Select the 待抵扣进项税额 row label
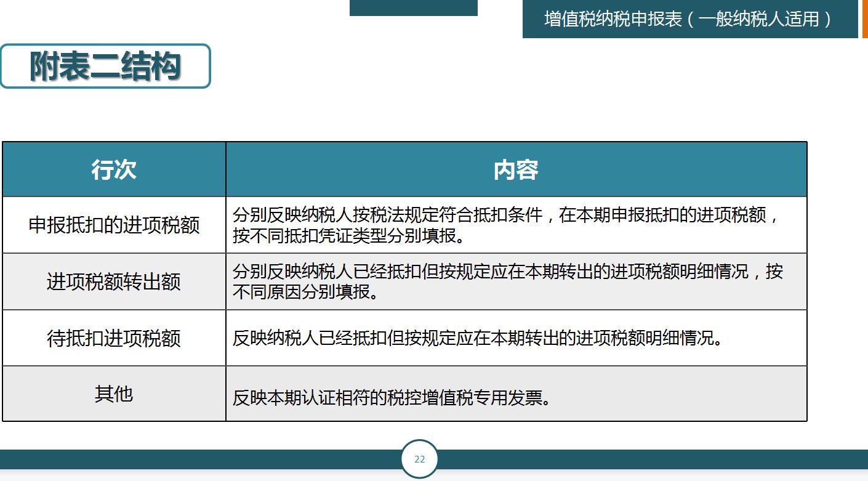868x481 pixels. [114, 338]
